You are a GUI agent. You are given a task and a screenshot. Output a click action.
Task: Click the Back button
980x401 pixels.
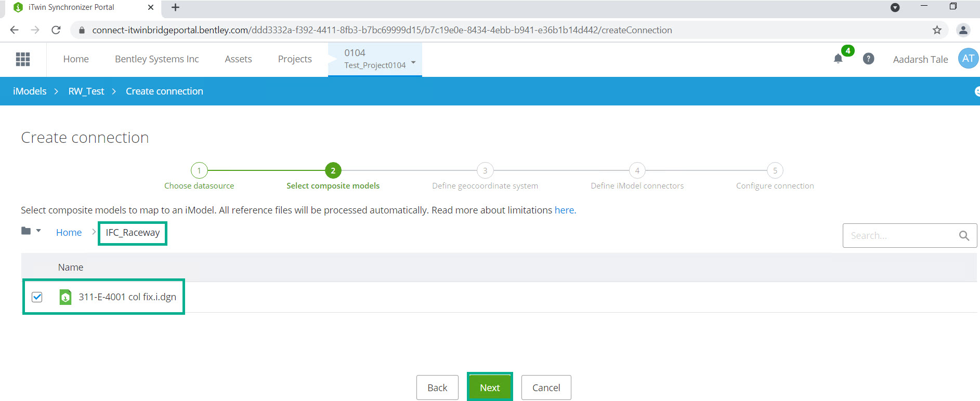437,387
